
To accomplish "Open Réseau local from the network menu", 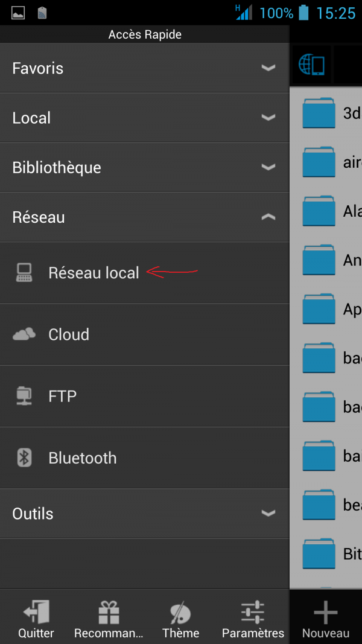I will (x=94, y=273).
